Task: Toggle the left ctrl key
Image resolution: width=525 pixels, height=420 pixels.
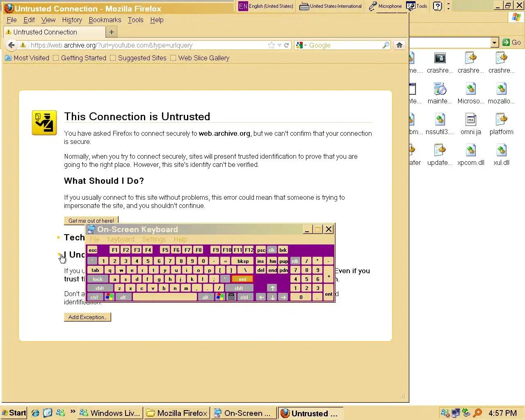Action: [94, 297]
